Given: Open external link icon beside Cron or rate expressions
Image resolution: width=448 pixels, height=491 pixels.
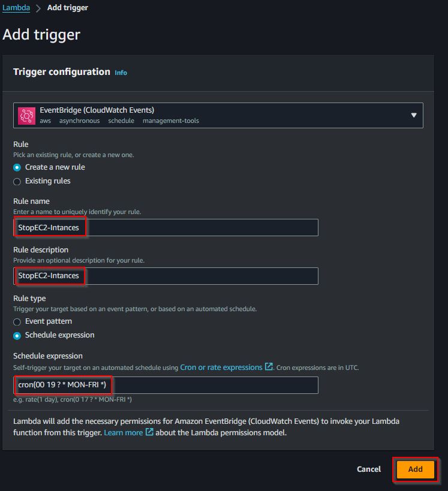Looking at the screenshot, I should 269,367.
